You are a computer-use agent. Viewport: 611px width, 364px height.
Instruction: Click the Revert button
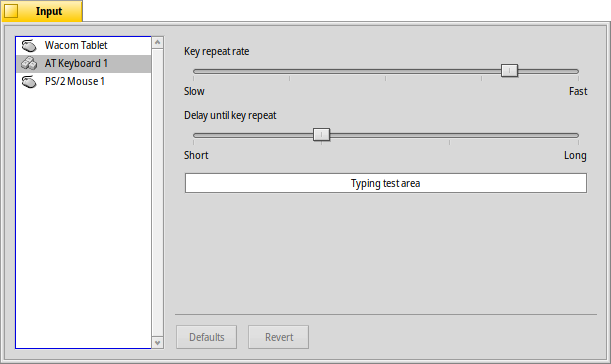(279, 337)
